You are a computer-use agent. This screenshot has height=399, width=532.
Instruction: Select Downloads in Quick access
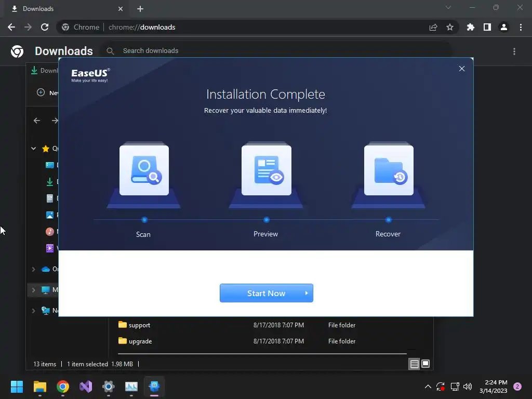pyautogui.click(x=50, y=182)
